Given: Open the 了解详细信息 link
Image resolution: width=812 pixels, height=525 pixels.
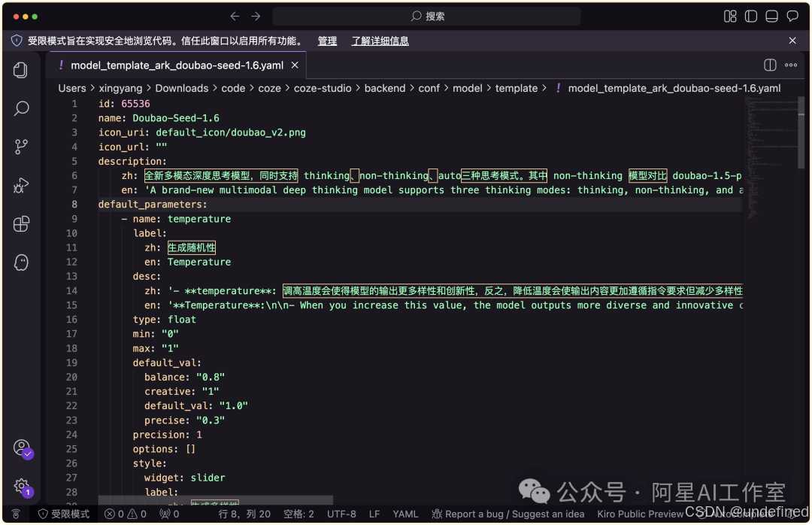Looking at the screenshot, I should click(x=380, y=41).
